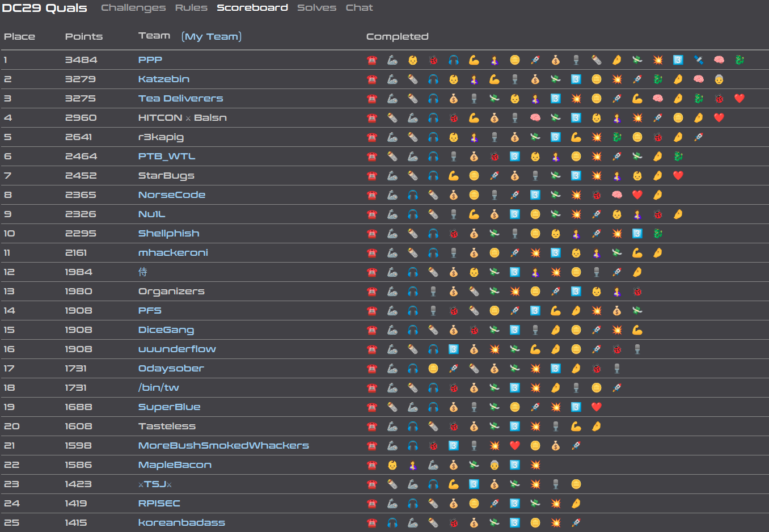The image size is (769, 532).
Task: Click the red heart in SuperBlue's row
Action: pyautogui.click(x=597, y=407)
